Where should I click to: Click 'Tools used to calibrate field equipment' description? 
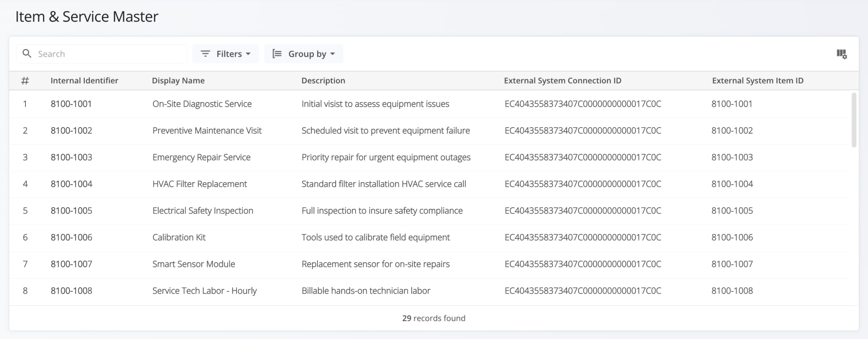pos(376,237)
